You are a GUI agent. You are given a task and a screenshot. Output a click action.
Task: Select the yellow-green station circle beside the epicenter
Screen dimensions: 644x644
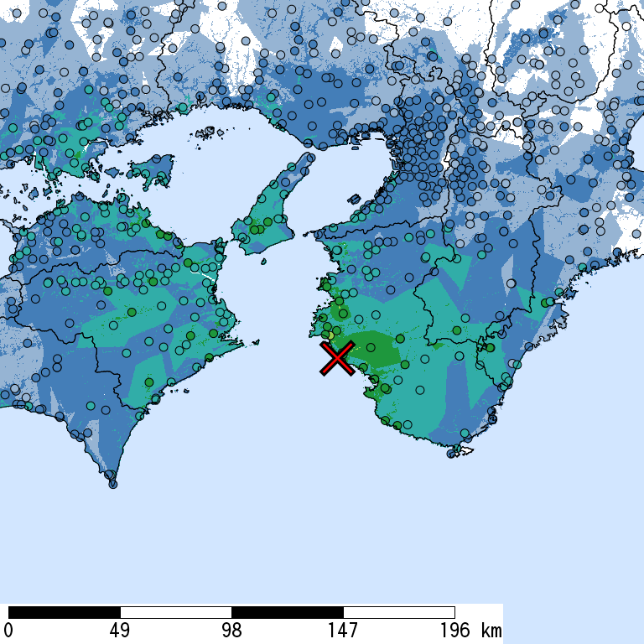[331, 335]
